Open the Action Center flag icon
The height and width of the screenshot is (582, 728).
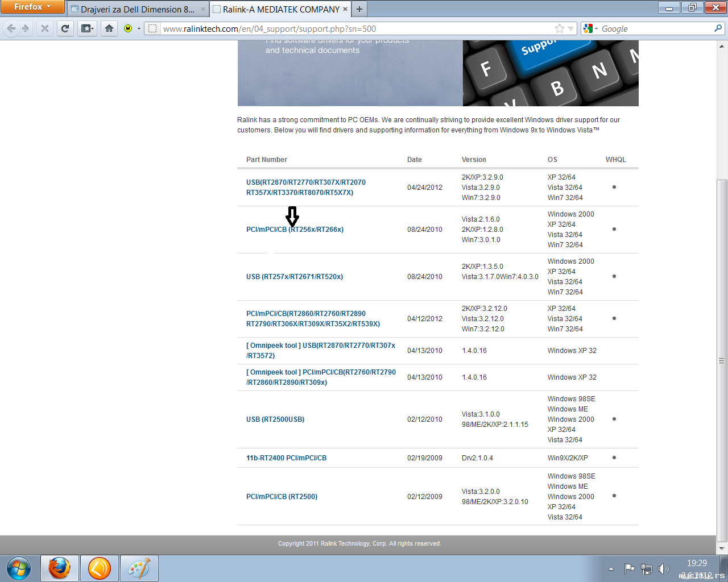click(x=630, y=568)
